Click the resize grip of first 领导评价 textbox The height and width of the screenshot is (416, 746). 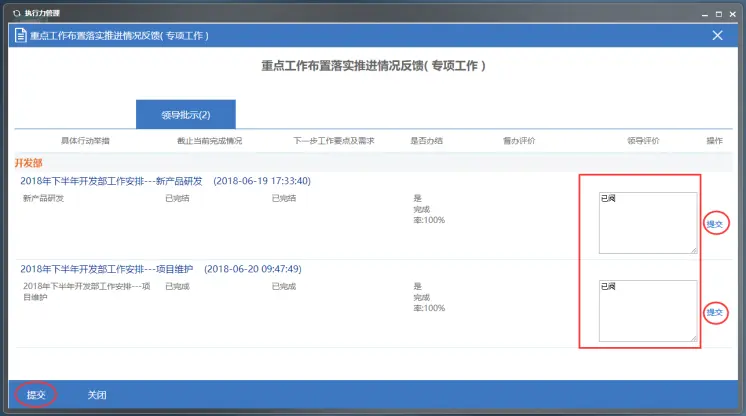(x=694, y=250)
